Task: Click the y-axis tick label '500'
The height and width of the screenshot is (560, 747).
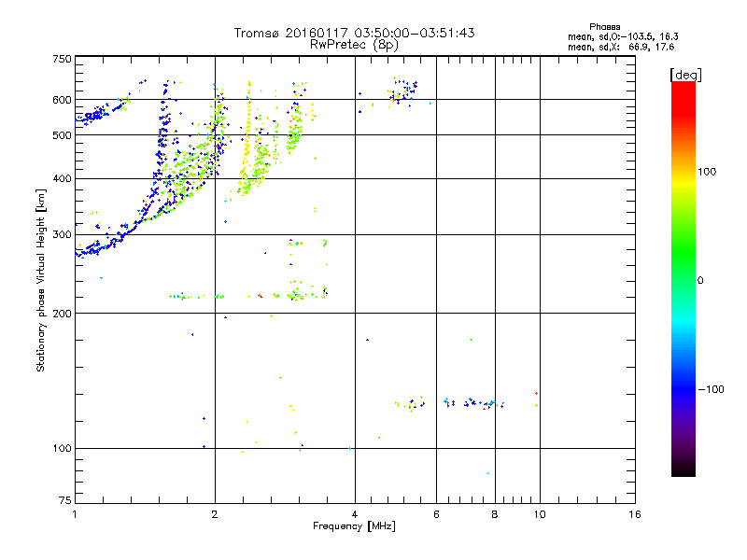Action: coord(62,135)
